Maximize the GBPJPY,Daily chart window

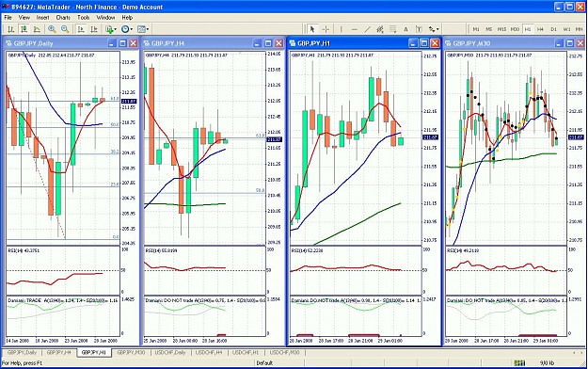click(x=122, y=43)
